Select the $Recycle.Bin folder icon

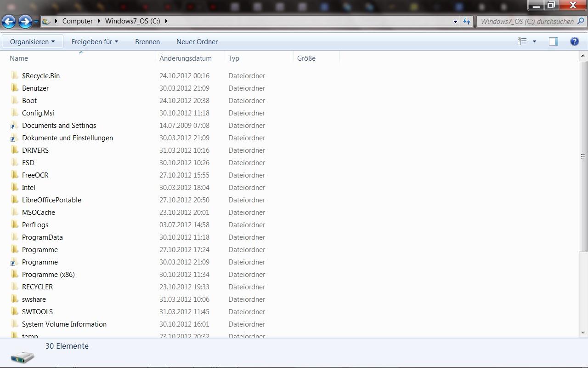(15, 75)
